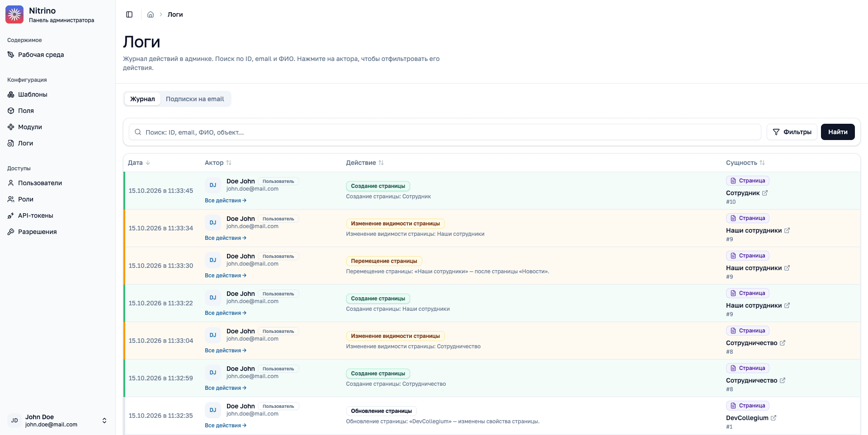Go to home breadcrumb icon
This screenshot has height=435, width=868.
coord(151,14)
